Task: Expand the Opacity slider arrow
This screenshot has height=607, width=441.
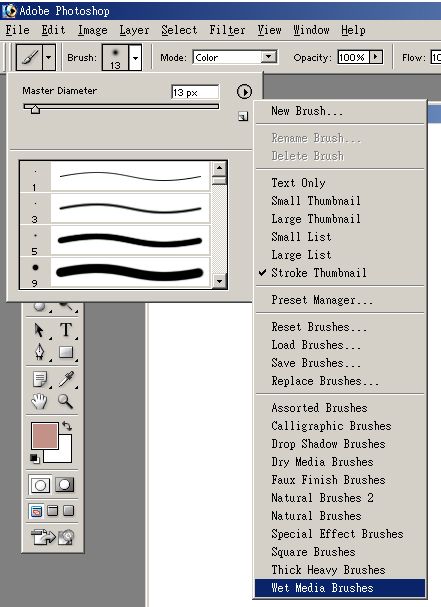Action: tap(376, 57)
